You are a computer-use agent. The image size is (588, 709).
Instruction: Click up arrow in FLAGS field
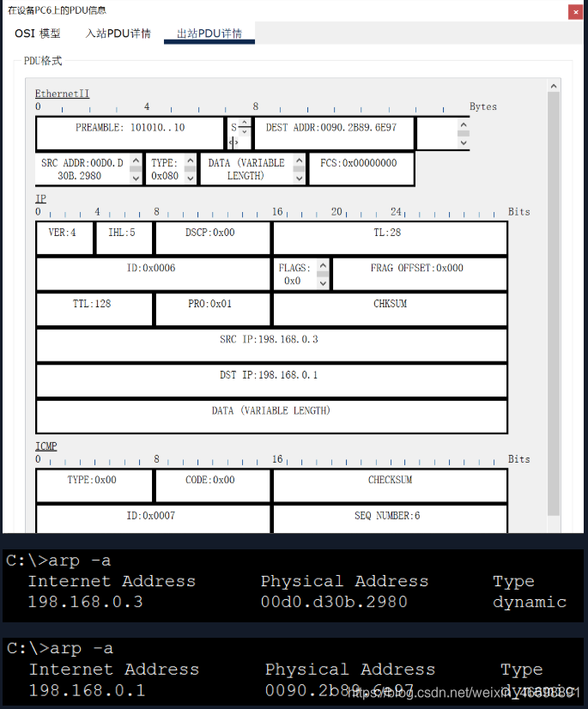(323, 265)
